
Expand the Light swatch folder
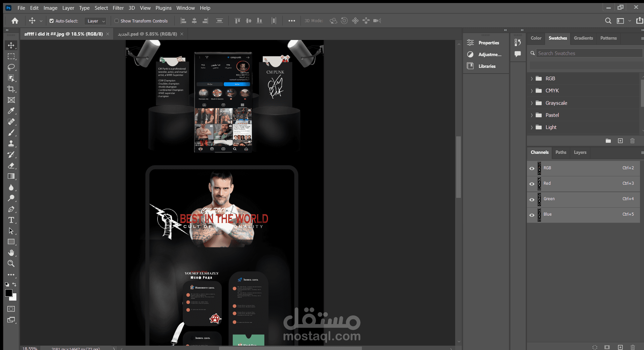tap(532, 127)
